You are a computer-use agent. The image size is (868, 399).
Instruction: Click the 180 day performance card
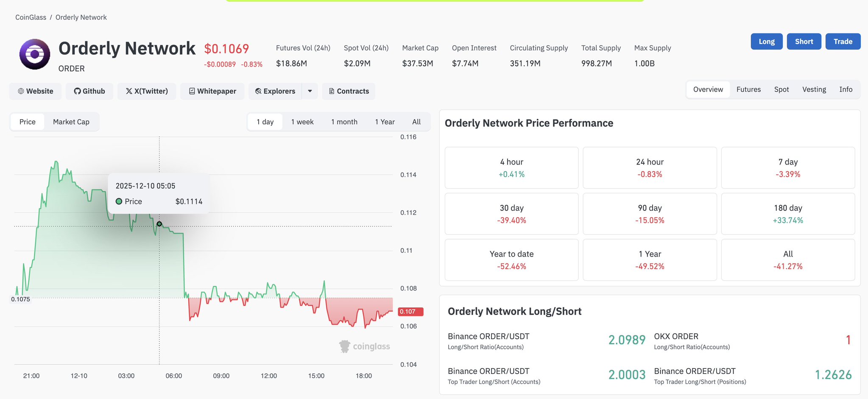point(788,214)
